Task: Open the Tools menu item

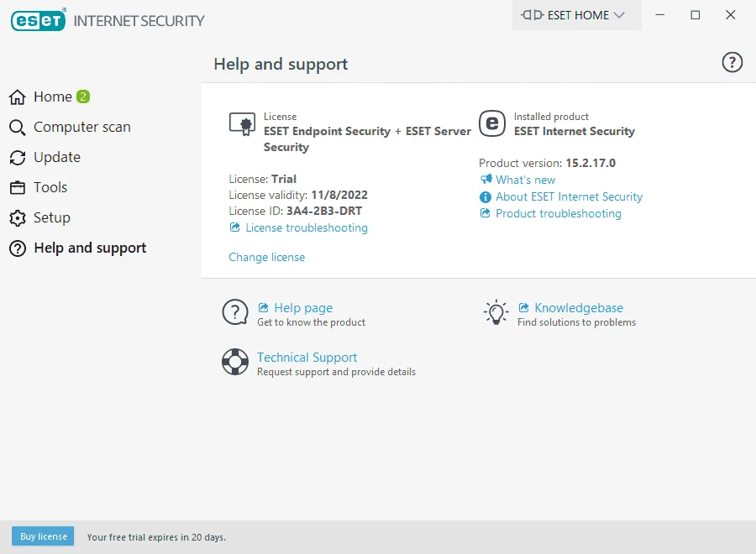Action: pyautogui.click(x=50, y=187)
